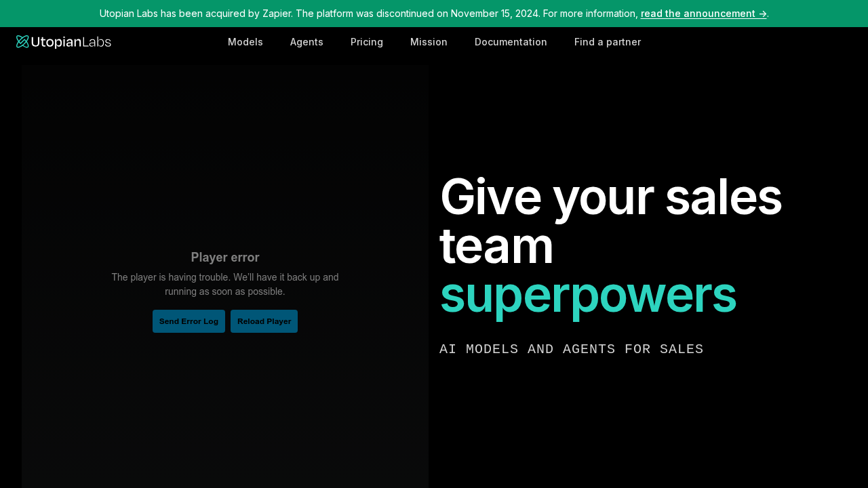
Task: Click the Utopian Labs logo icon
Action: (22, 42)
